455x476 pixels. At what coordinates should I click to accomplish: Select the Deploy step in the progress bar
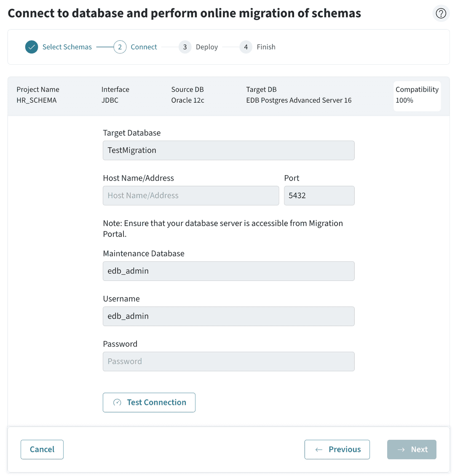[207, 47]
